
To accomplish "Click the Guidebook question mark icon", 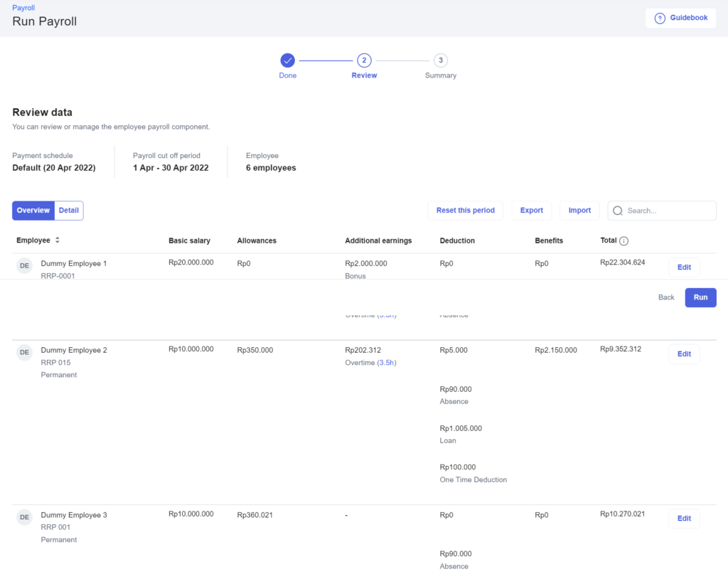I will tap(660, 18).
